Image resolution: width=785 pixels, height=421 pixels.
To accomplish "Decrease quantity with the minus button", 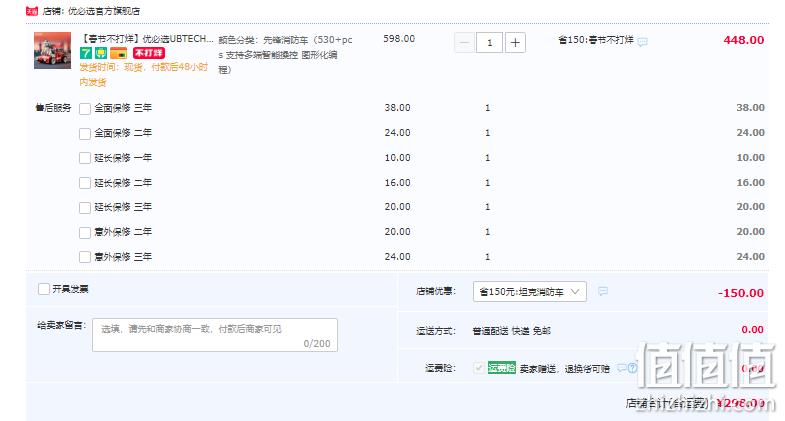I will coord(464,43).
